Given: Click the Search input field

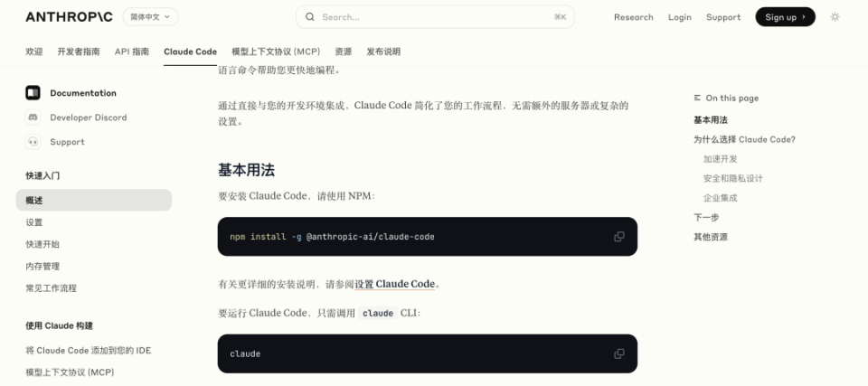Looking at the screenshot, I should 435,16.
